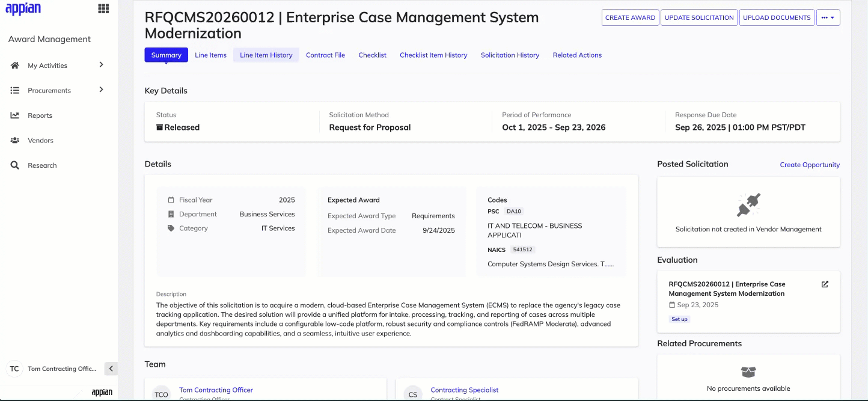The width and height of the screenshot is (868, 401).
Task: Expand Procurements submenu chevron
Action: (101, 90)
